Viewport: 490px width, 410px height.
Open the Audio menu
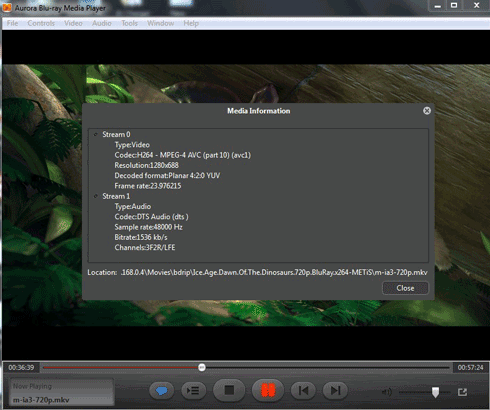(x=102, y=23)
